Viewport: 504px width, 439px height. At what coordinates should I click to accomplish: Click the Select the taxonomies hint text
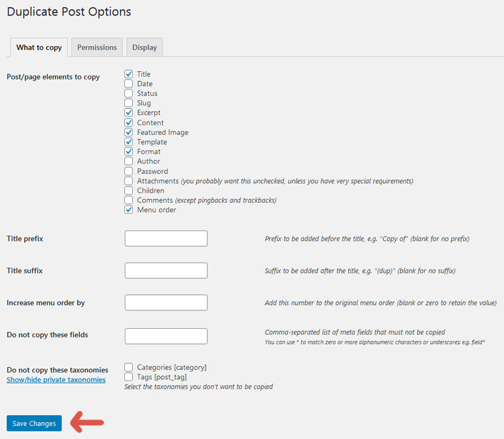(x=198, y=387)
